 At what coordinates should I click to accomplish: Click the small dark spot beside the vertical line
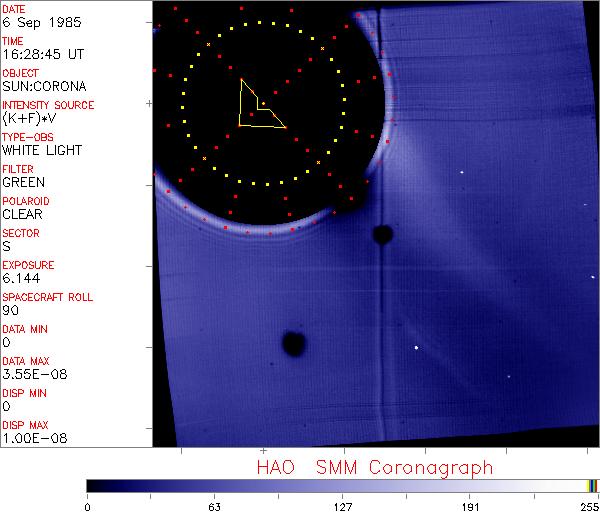381,235
